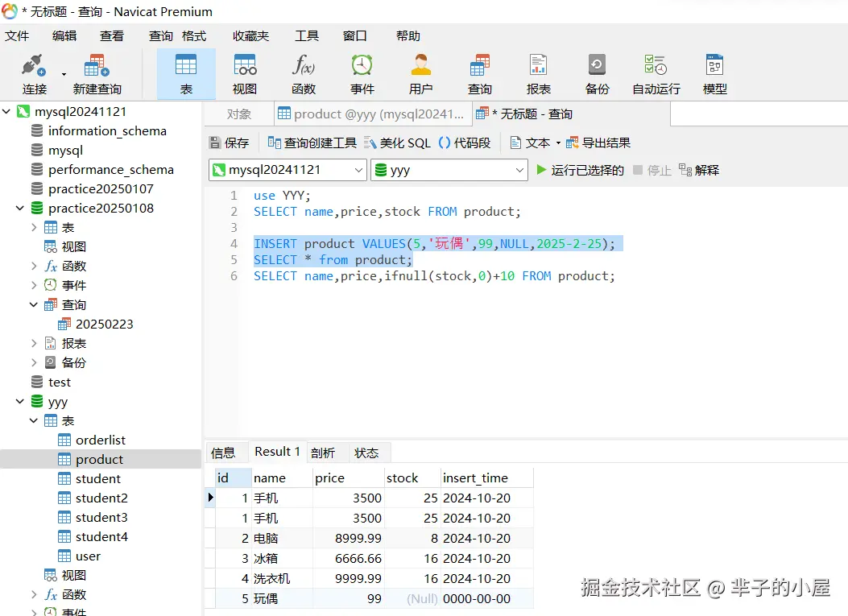
Task: Click the 保存 (Save) query button
Action: [229, 143]
